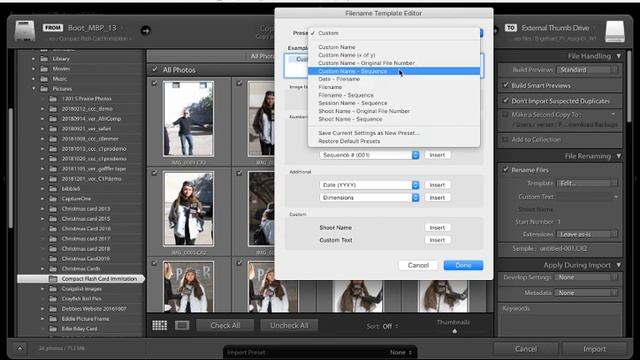Choose Filename - Sequence preset
The image size is (640, 360).
click(x=394, y=95)
